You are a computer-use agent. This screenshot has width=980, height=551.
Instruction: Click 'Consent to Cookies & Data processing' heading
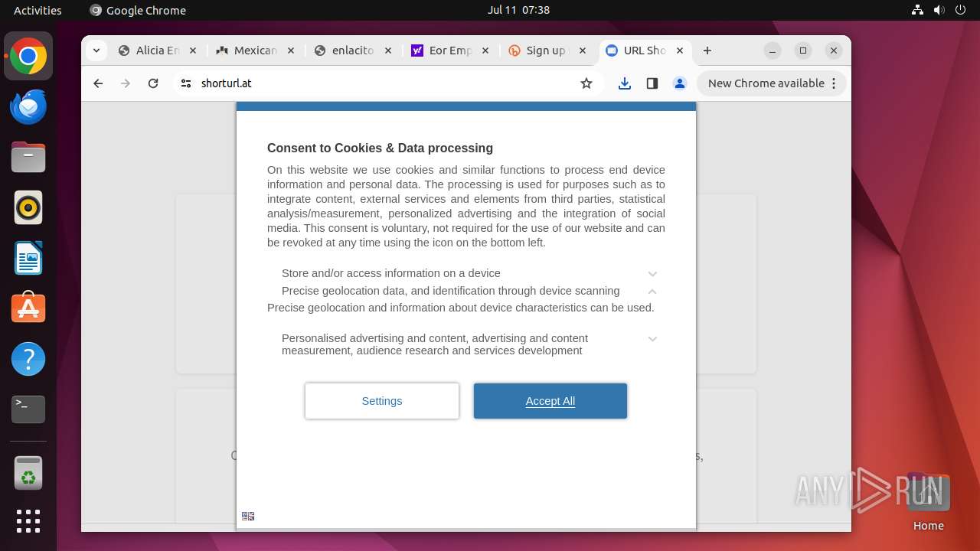click(380, 148)
